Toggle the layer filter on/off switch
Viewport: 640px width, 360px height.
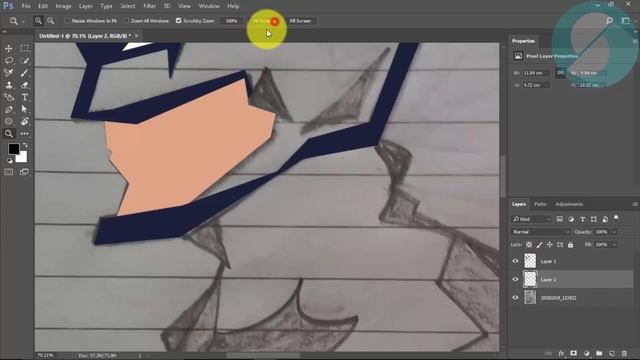tap(616, 218)
